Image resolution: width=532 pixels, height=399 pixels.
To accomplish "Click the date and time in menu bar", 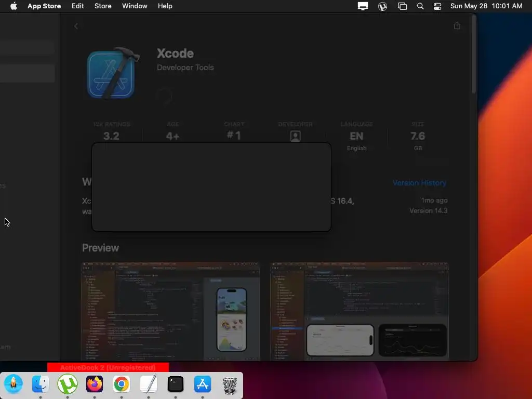I will [x=486, y=6].
